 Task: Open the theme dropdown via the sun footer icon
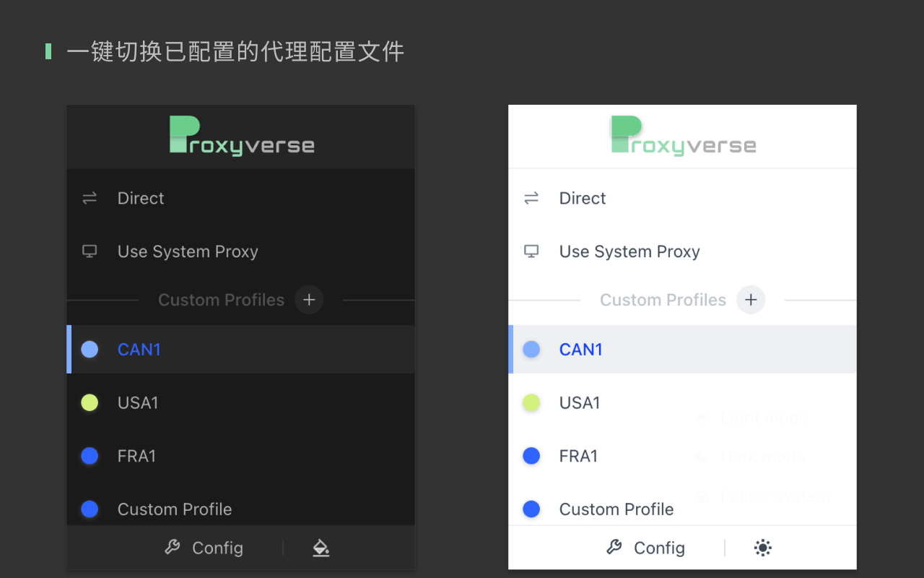tap(762, 548)
